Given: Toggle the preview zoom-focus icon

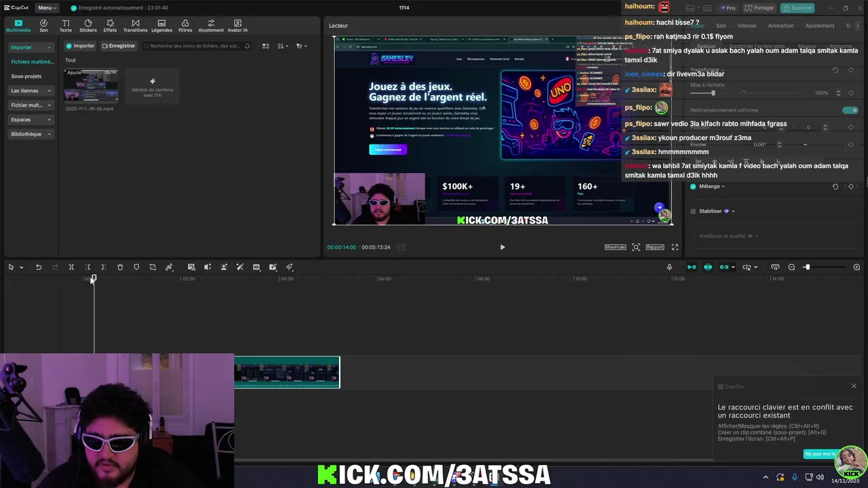Looking at the screenshot, I should (x=636, y=247).
